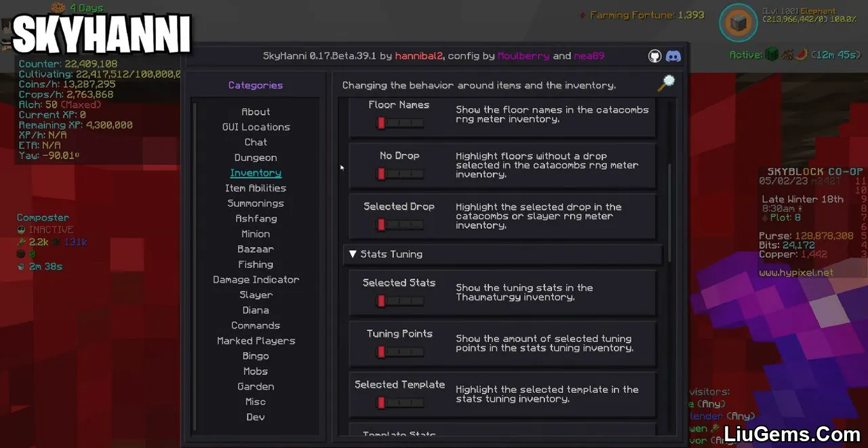The image size is (868, 448).
Task: Click the Moulberry author name
Action: 524,56
